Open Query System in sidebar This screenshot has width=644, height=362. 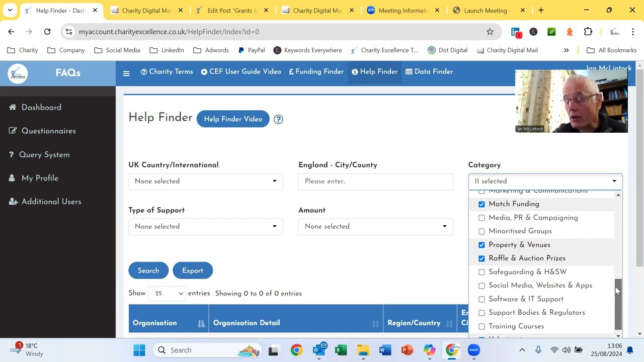coord(39,155)
